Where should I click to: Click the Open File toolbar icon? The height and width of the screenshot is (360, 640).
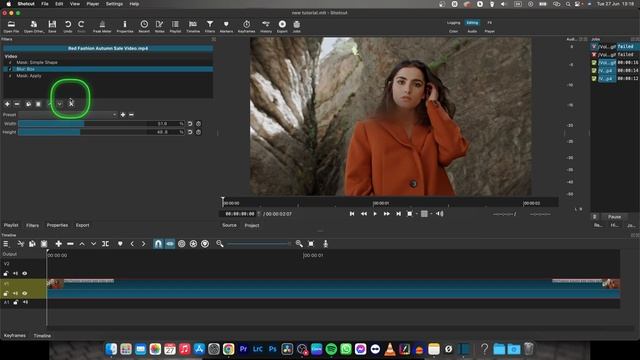11,27
